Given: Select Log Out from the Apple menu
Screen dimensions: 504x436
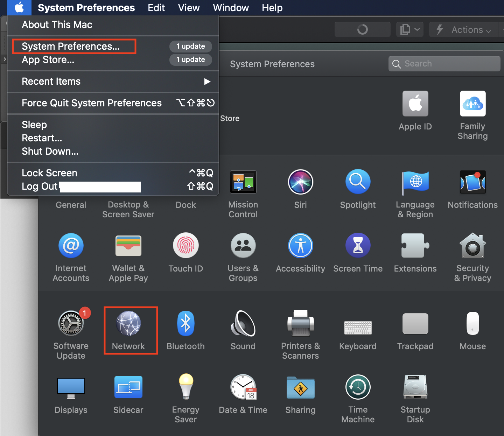Looking at the screenshot, I should click(113, 186).
